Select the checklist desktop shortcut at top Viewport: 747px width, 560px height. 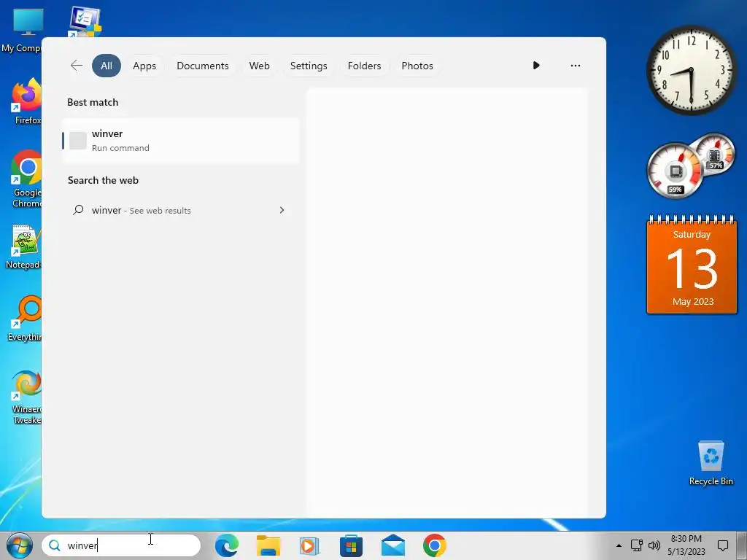point(85,21)
